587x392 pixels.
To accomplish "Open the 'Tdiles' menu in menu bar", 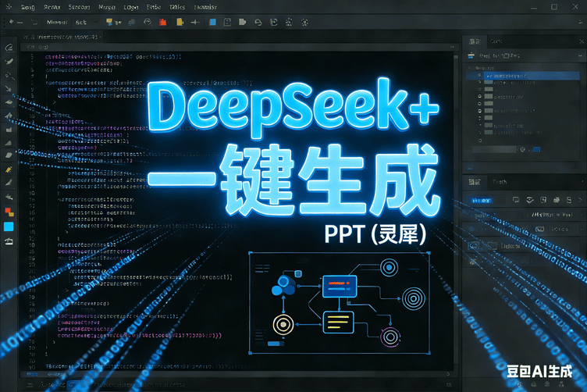I will pyautogui.click(x=177, y=7).
